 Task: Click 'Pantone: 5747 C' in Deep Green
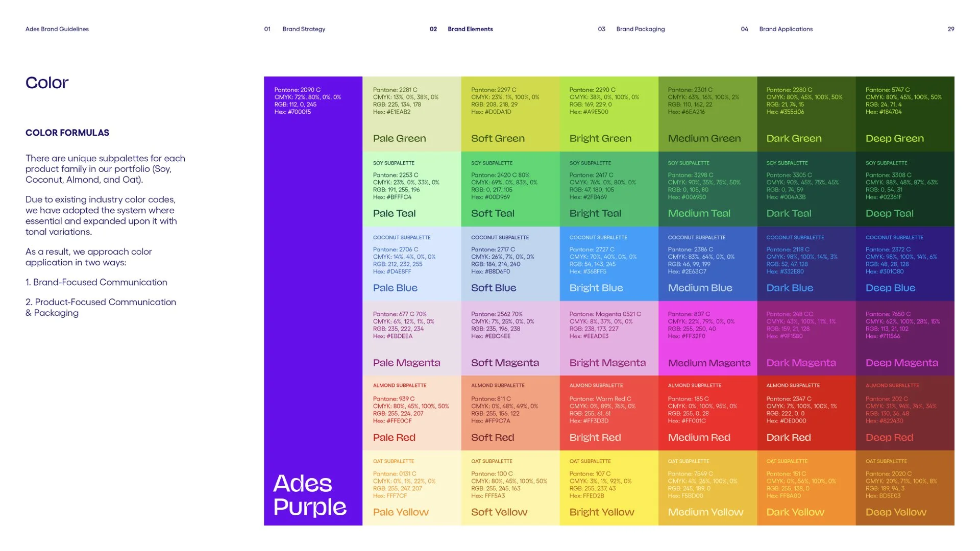tap(888, 90)
